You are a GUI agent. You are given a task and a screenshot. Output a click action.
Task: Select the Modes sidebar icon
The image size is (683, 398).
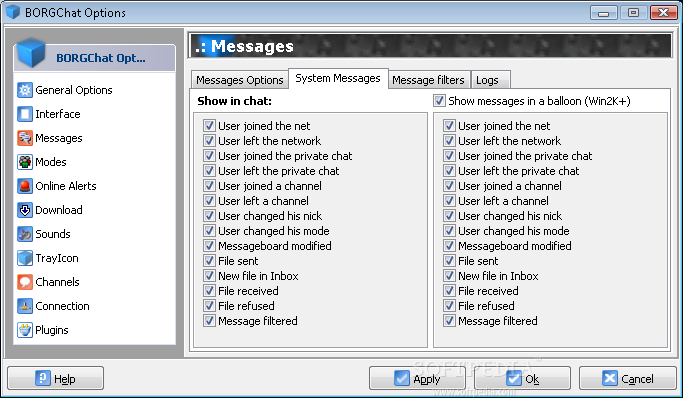coord(25,162)
